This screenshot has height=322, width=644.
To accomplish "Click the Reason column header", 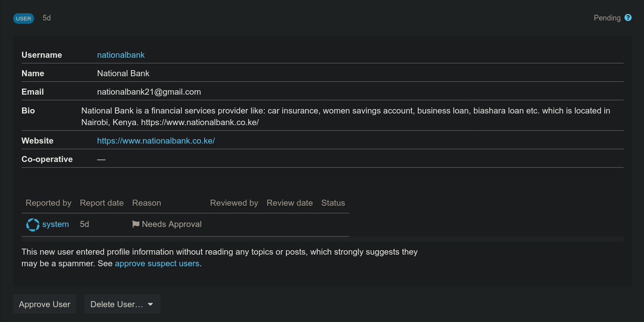I will 147,203.
